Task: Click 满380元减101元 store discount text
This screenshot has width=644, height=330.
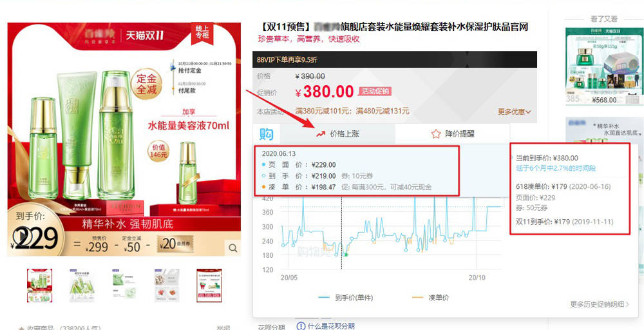Action: (x=323, y=112)
